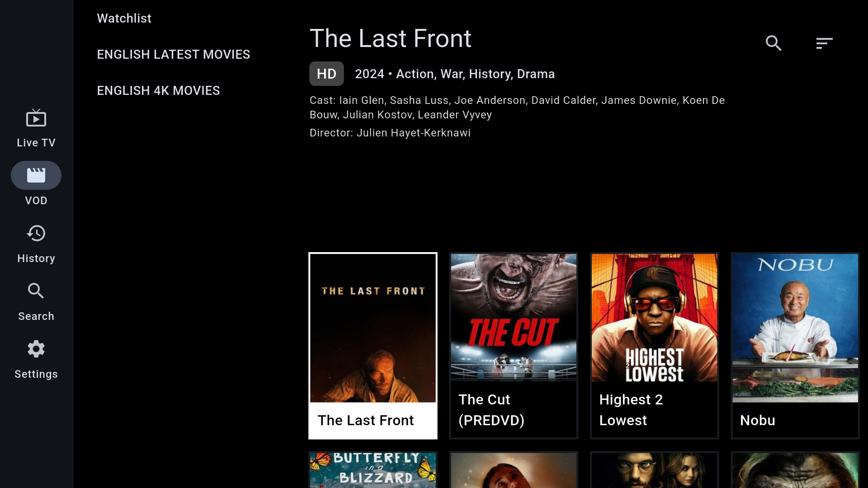
Task: Click the HD quality badge
Action: pos(326,74)
